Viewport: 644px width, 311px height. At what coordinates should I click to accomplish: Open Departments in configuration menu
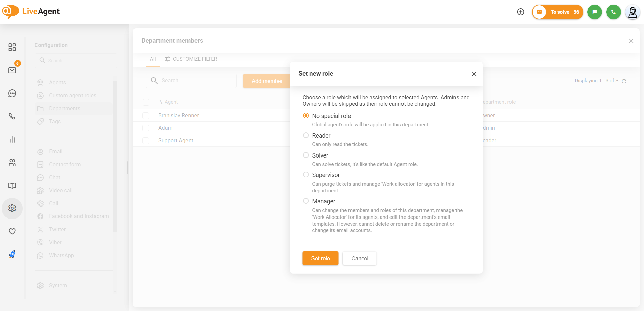[x=65, y=109]
